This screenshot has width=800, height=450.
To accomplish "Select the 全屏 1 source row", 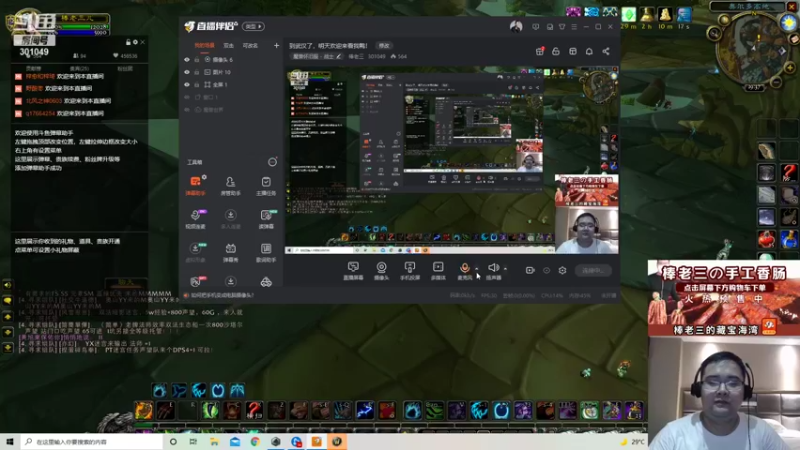I will pos(232,85).
